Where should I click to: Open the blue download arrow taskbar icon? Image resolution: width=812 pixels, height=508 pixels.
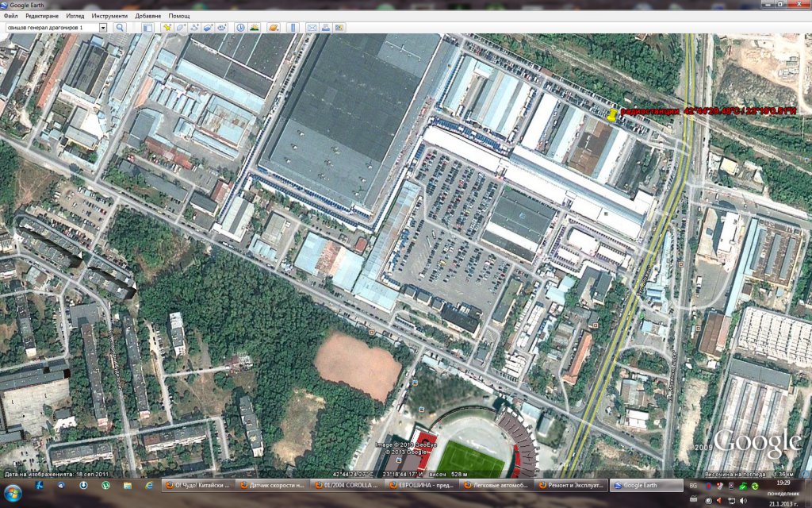coord(83,486)
